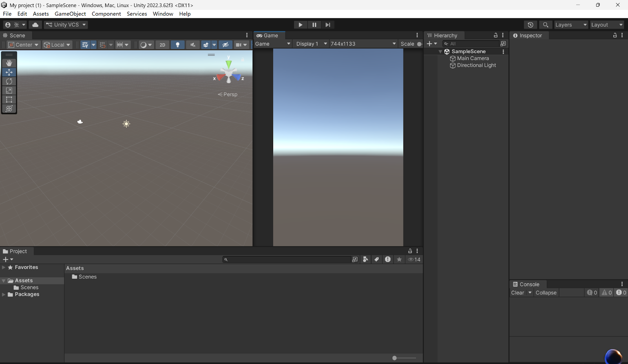Select the combined Transform tool
Image resolution: width=628 pixels, height=364 pixels.
pyautogui.click(x=9, y=109)
